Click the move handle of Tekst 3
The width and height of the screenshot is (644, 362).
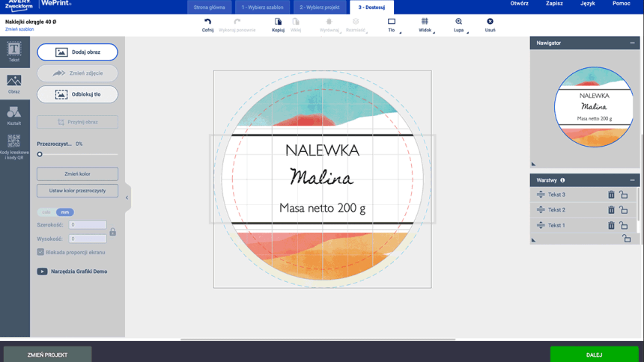(x=541, y=194)
